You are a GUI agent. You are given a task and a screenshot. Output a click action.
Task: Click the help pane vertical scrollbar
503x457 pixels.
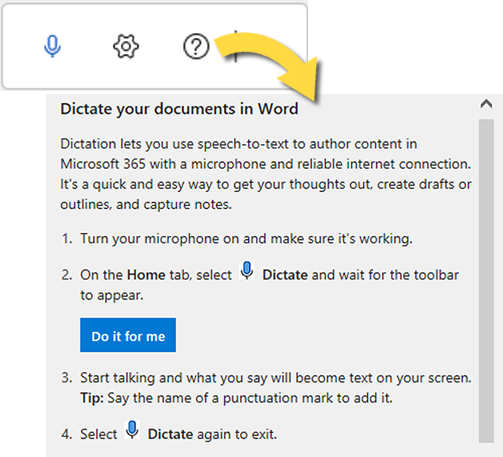[x=486, y=281]
